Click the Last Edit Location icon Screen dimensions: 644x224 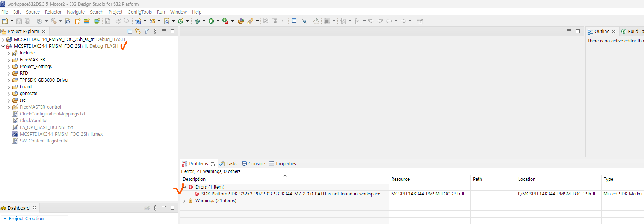pos(371,21)
